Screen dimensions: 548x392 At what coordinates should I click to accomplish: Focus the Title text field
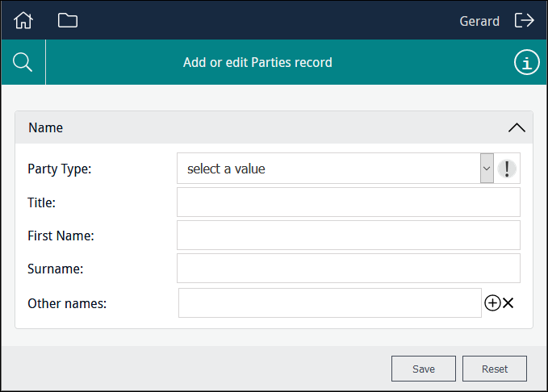[348, 202]
